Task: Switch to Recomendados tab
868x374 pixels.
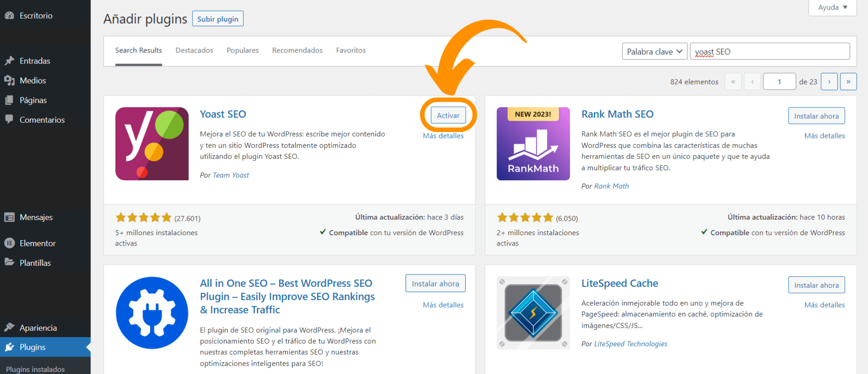Action: click(x=297, y=50)
